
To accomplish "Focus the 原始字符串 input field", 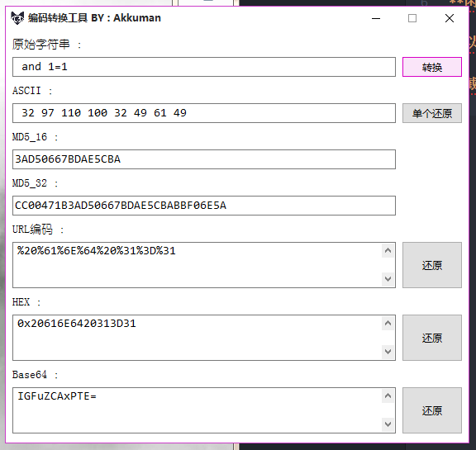I will coord(204,67).
